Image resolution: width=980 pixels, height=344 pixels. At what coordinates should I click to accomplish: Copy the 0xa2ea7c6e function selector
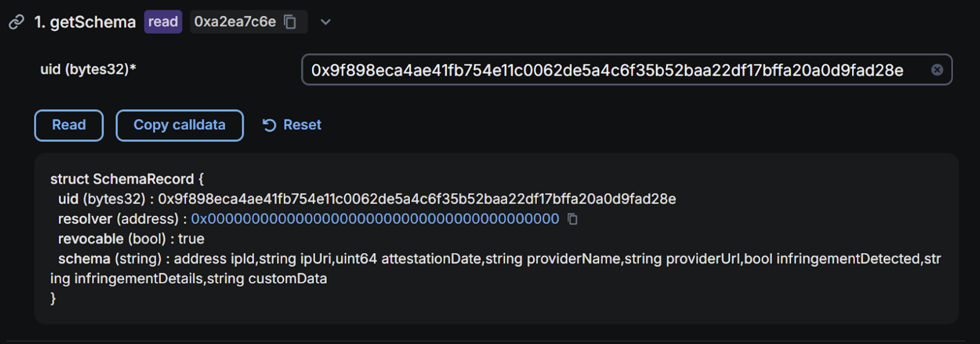coord(290,22)
